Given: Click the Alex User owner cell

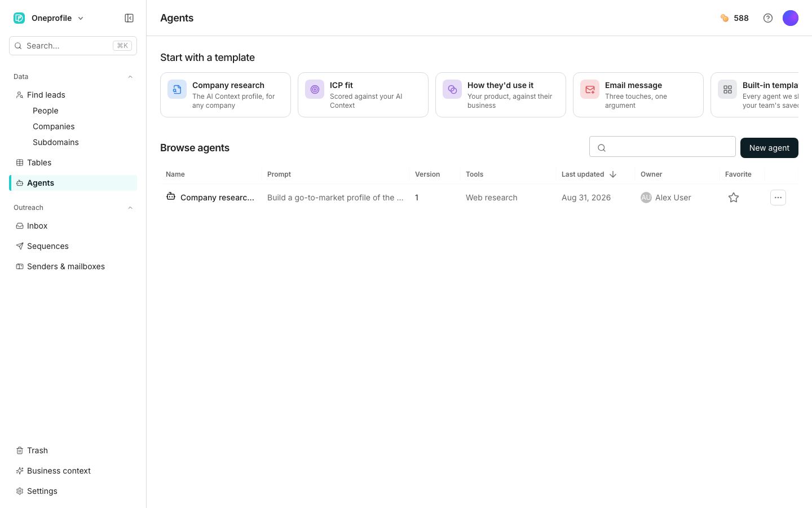Looking at the screenshot, I should pos(666,198).
